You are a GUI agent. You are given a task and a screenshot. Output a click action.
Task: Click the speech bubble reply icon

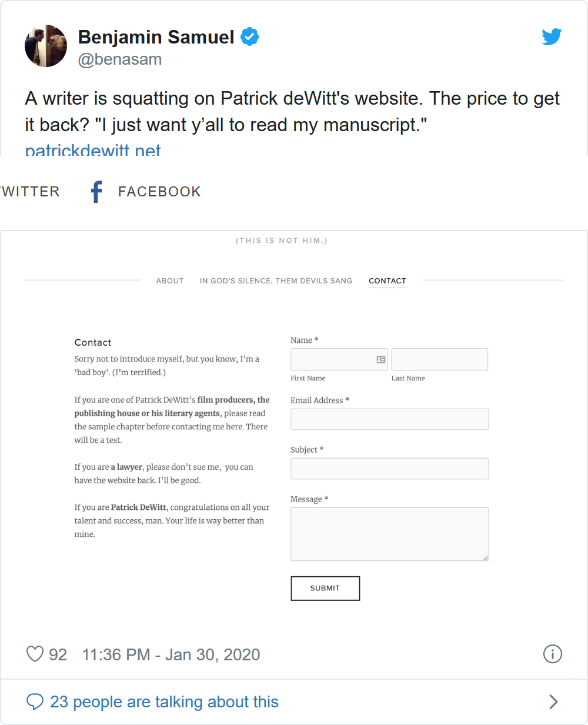point(35,701)
